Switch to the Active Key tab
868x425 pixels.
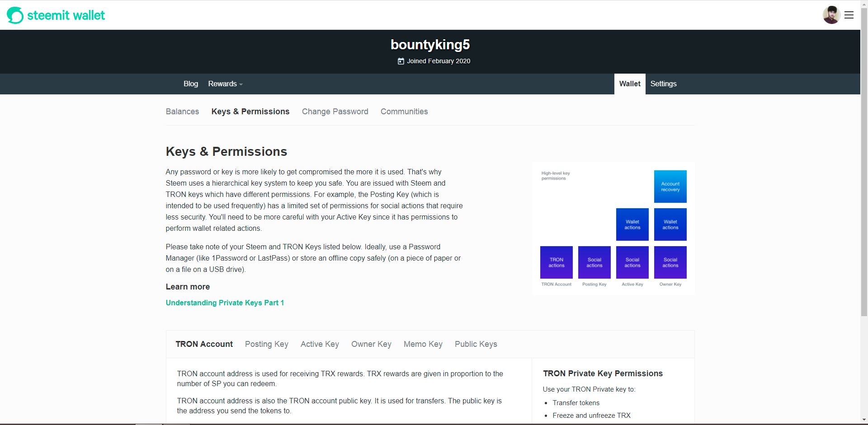[x=320, y=344]
